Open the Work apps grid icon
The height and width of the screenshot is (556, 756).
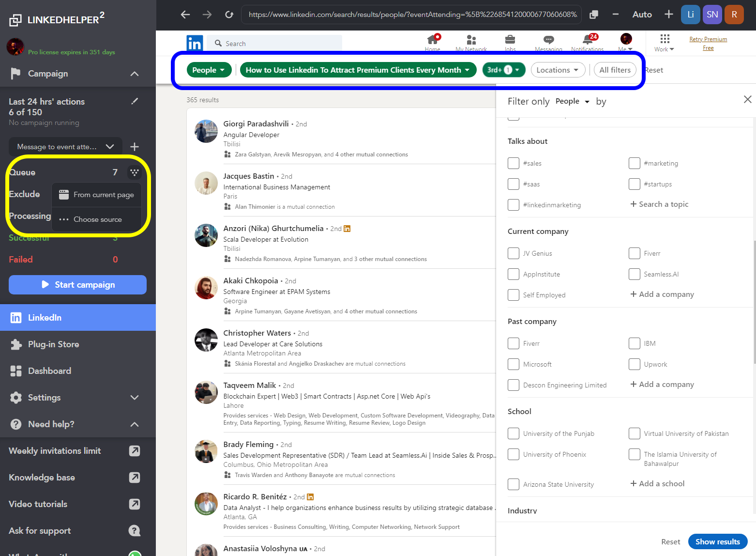(x=665, y=43)
